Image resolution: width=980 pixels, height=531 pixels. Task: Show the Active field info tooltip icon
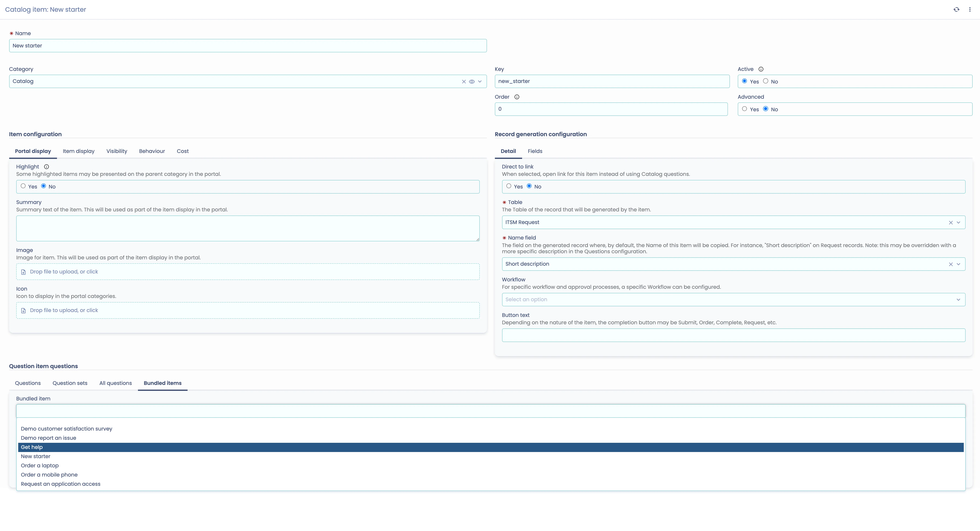pos(761,69)
